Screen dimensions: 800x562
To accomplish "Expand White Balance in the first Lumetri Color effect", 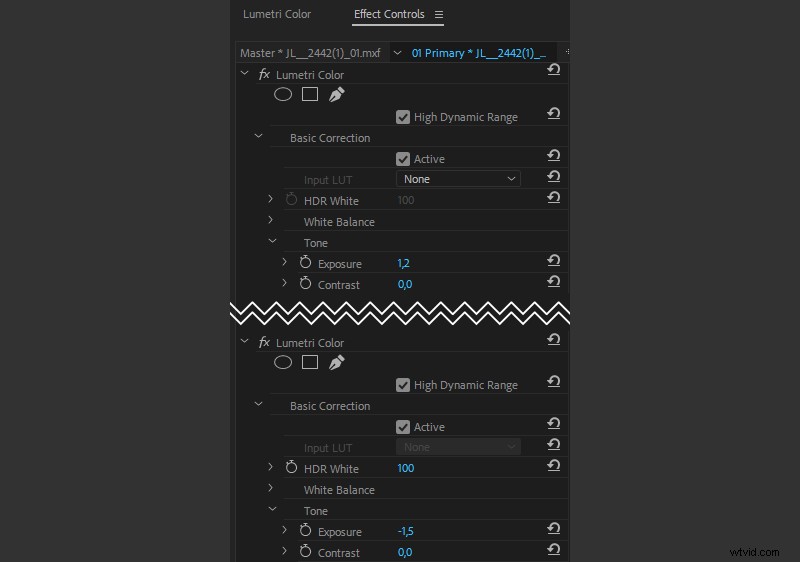I will click(x=270, y=220).
